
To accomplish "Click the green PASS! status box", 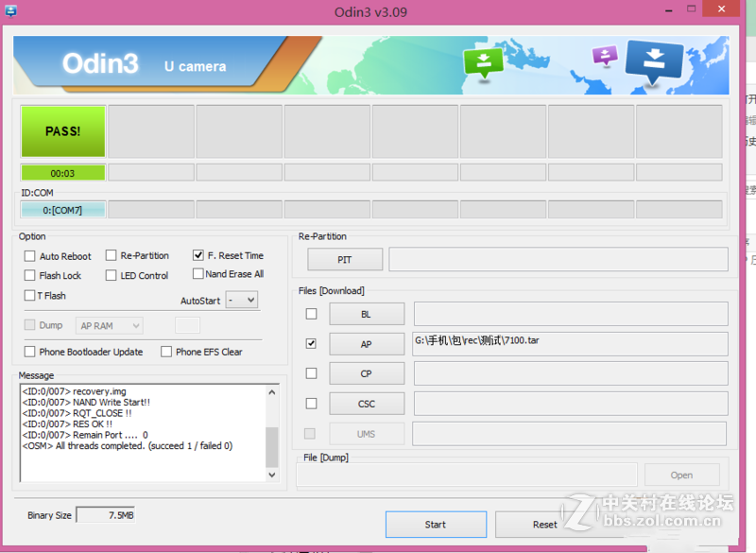I will click(x=63, y=131).
